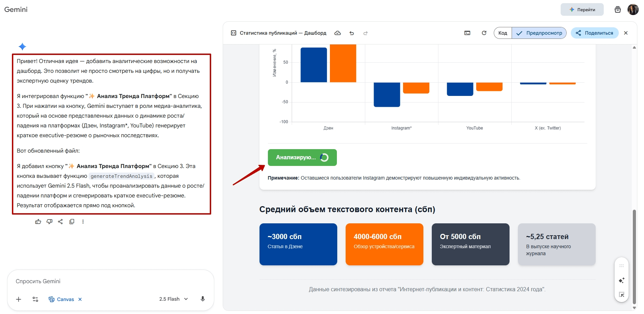Click the blue Instagram bar in chart

point(387,95)
